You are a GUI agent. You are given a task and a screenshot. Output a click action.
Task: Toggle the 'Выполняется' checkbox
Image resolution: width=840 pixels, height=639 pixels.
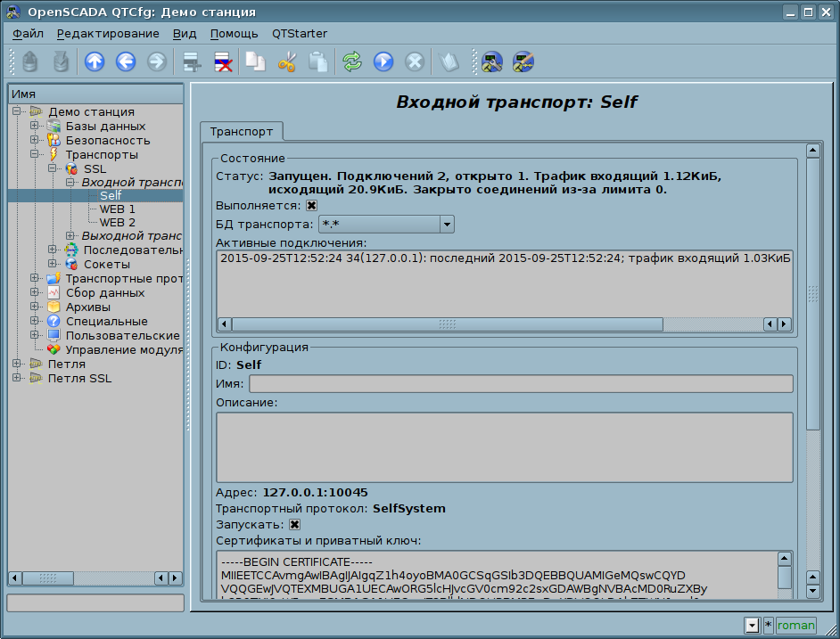[x=312, y=206]
